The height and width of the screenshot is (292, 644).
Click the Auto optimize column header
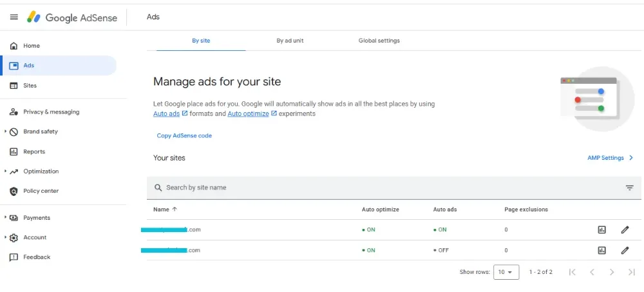[381, 209]
